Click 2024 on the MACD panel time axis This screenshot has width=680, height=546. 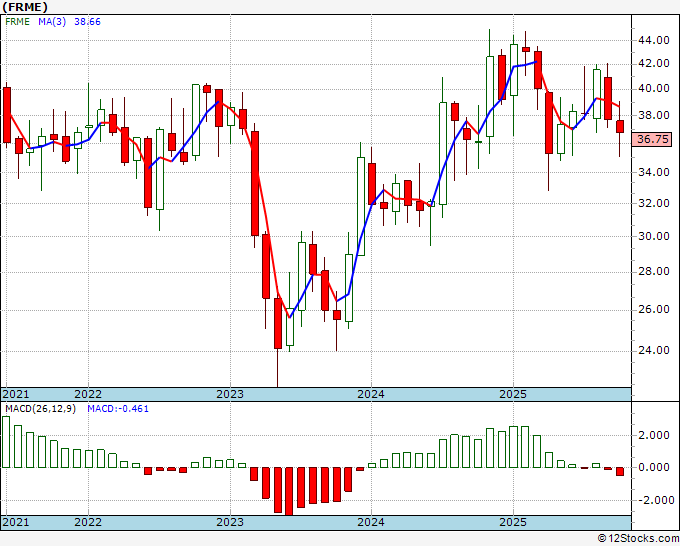[x=371, y=522]
